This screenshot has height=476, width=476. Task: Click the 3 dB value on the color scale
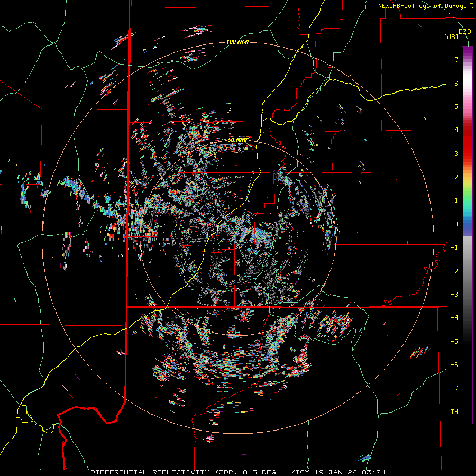click(x=456, y=153)
